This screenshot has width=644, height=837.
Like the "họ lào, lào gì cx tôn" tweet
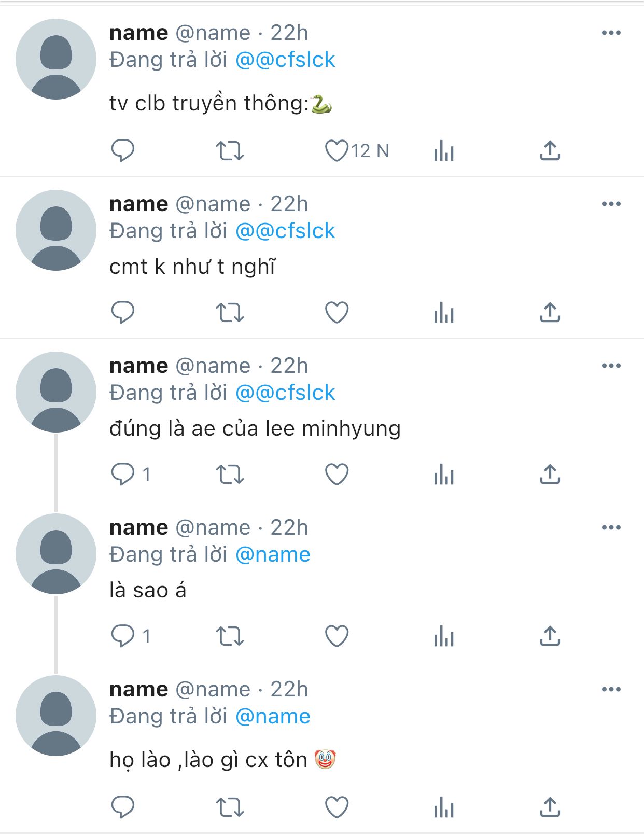(x=337, y=807)
